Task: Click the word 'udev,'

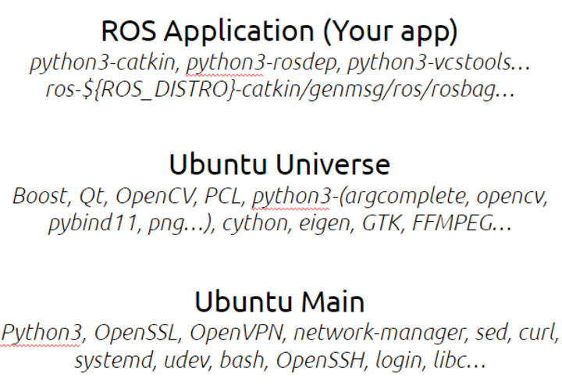Action: click(188, 360)
